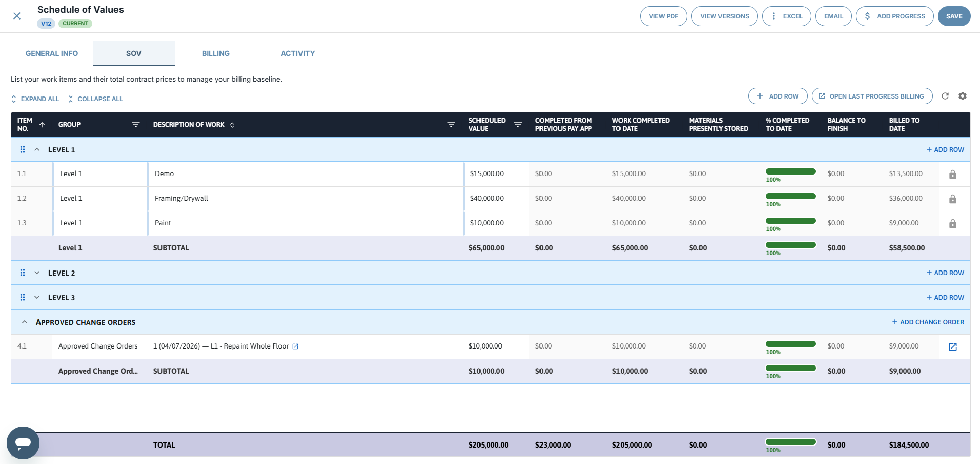Open table settings gear icon
Screen dimensions: 980x464
click(963, 96)
